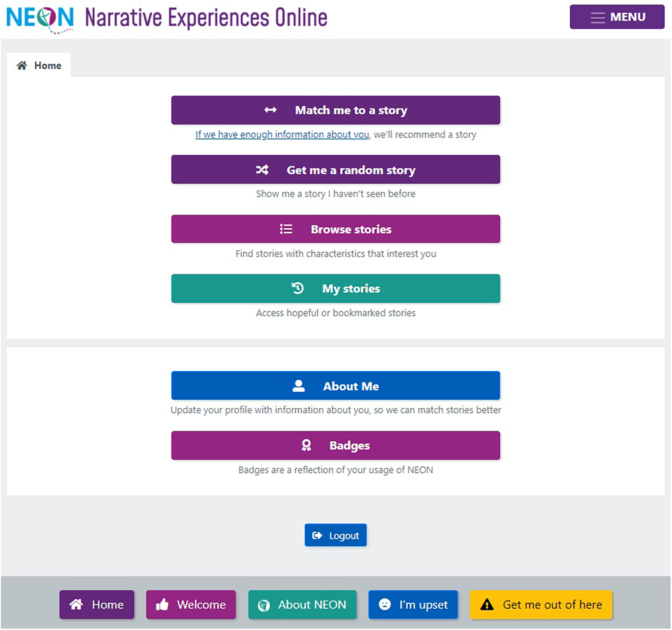
Task: Click the sad face icon on I'm upset
Action: click(384, 605)
